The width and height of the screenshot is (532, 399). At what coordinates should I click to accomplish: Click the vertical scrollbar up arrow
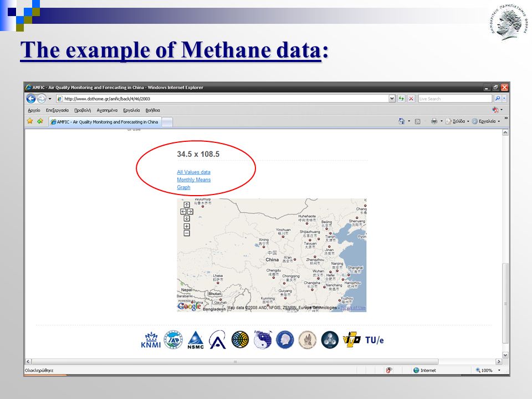pos(505,132)
